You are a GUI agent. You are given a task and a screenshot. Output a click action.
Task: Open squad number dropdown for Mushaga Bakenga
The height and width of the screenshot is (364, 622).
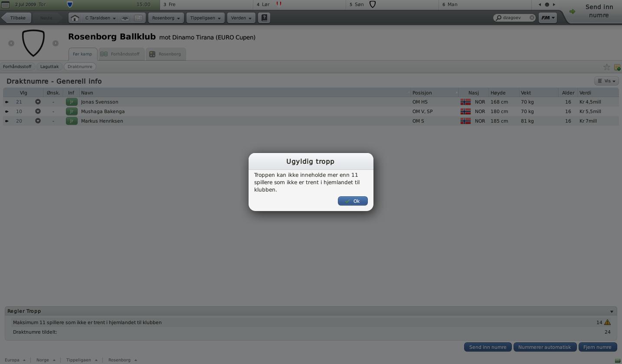pyautogui.click(x=38, y=111)
